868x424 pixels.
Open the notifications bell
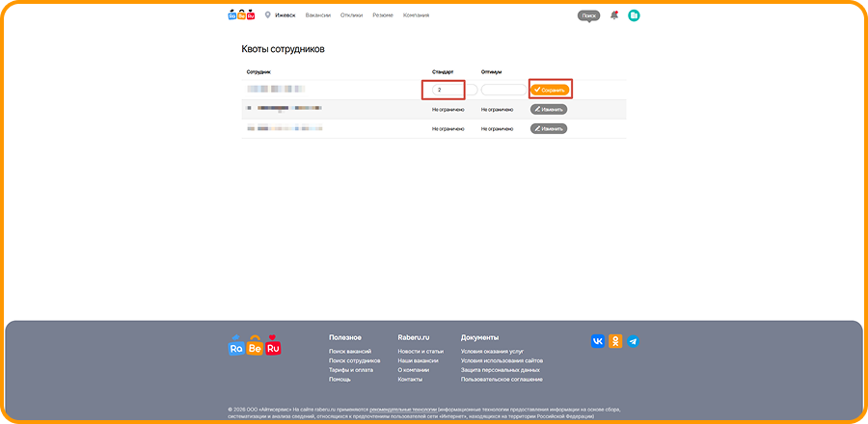(x=614, y=15)
